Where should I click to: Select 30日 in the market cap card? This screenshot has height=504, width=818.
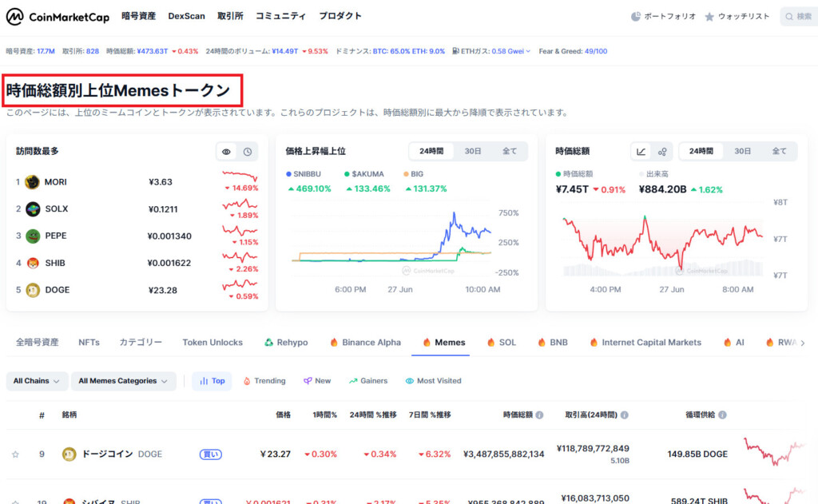(x=742, y=151)
